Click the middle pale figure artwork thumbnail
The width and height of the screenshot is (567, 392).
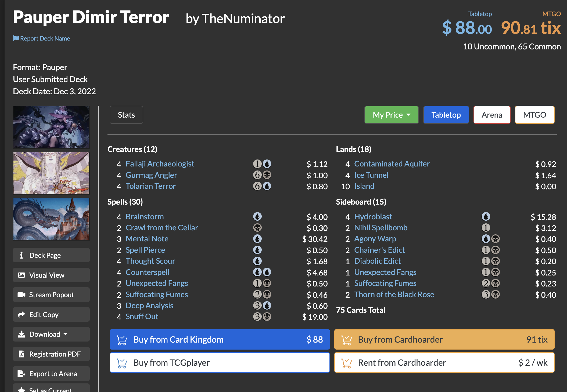coord(51,173)
